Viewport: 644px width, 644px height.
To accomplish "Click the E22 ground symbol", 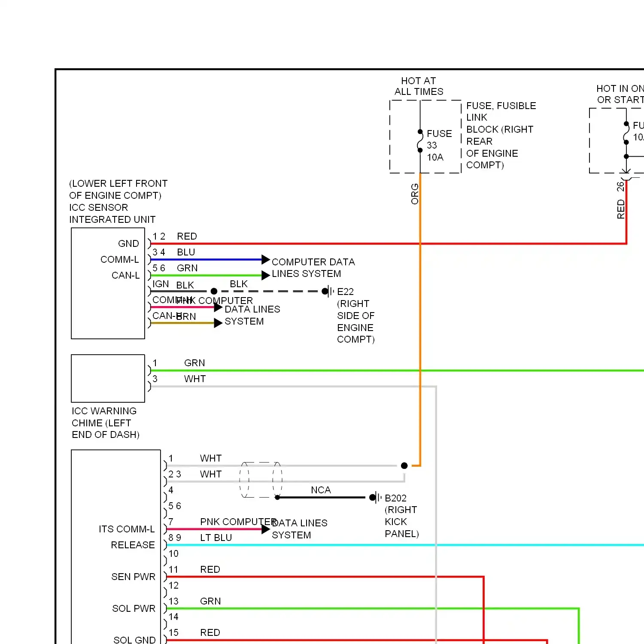I will click(x=328, y=291).
